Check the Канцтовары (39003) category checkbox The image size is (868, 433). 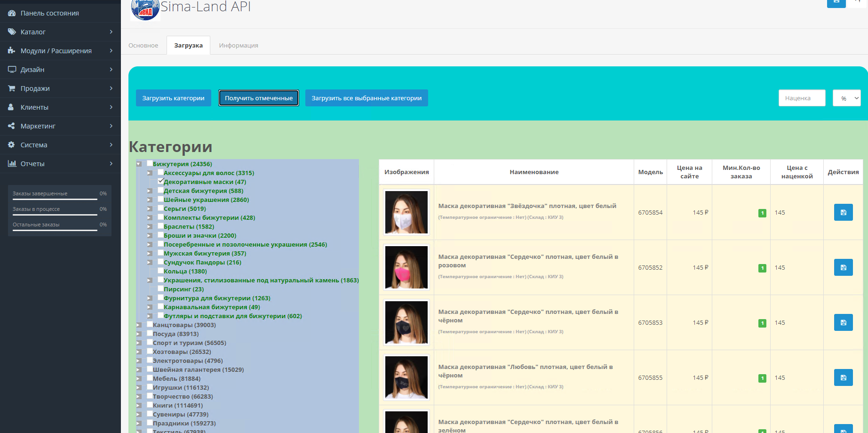pos(150,324)
